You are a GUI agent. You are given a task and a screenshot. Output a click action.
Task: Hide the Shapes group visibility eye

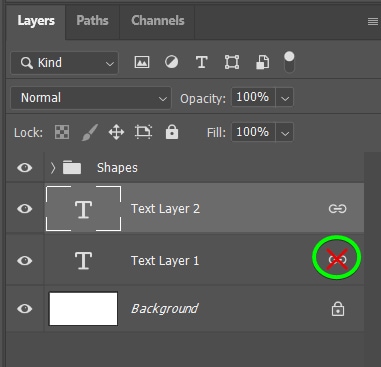point(25,168)
